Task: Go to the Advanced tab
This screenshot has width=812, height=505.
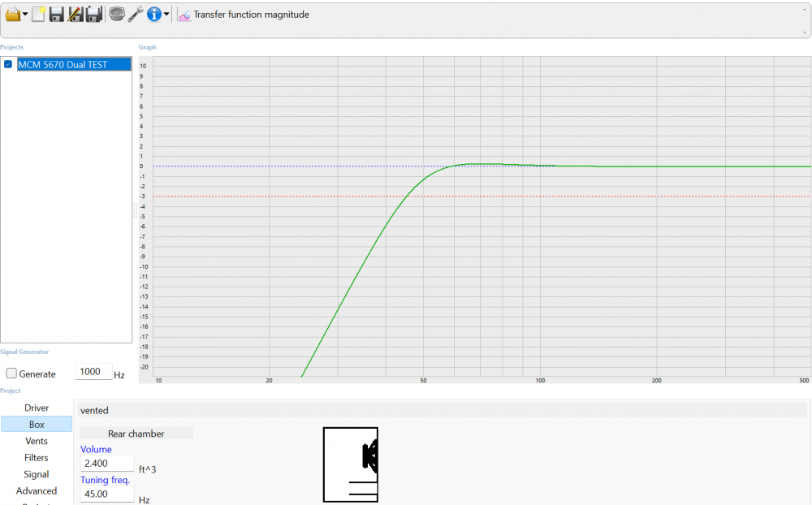Action: tap(37, 491)
